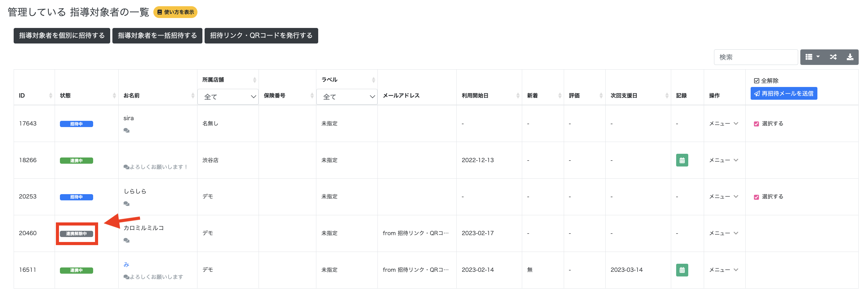This screenshot has width=868, height=292.
Task: Sort by ID column arrows
Action: [51, 95]
